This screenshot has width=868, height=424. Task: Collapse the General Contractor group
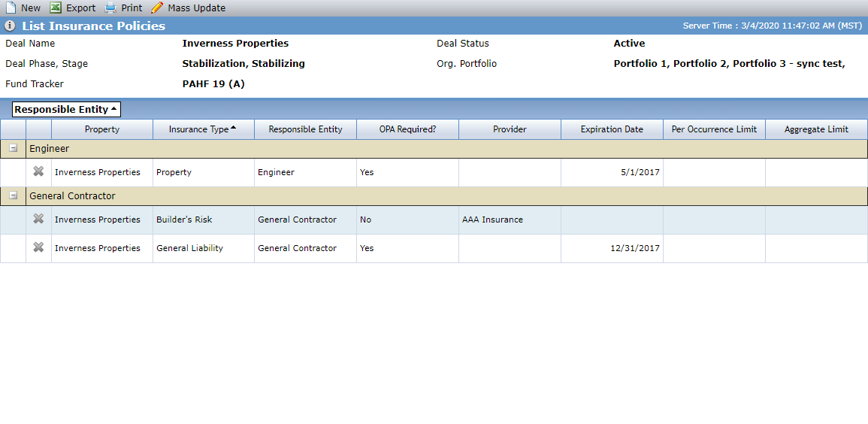pos(14,195)
